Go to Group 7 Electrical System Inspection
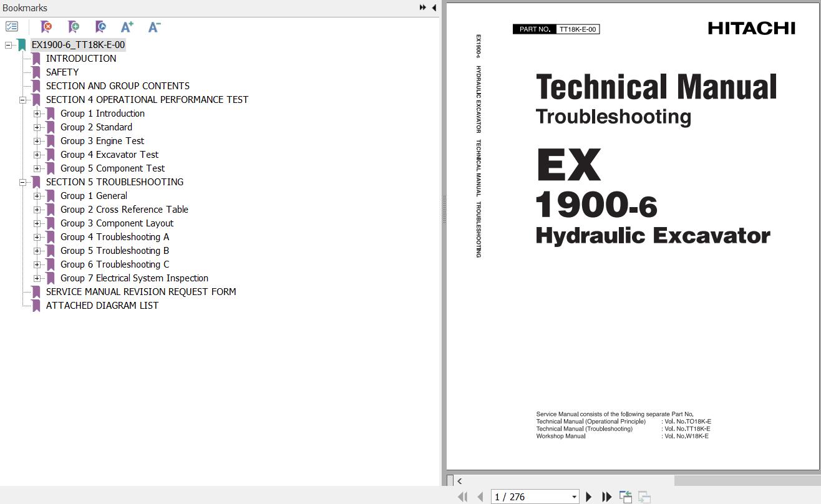This screenshot has height=504, width=821. click(134, 278)
